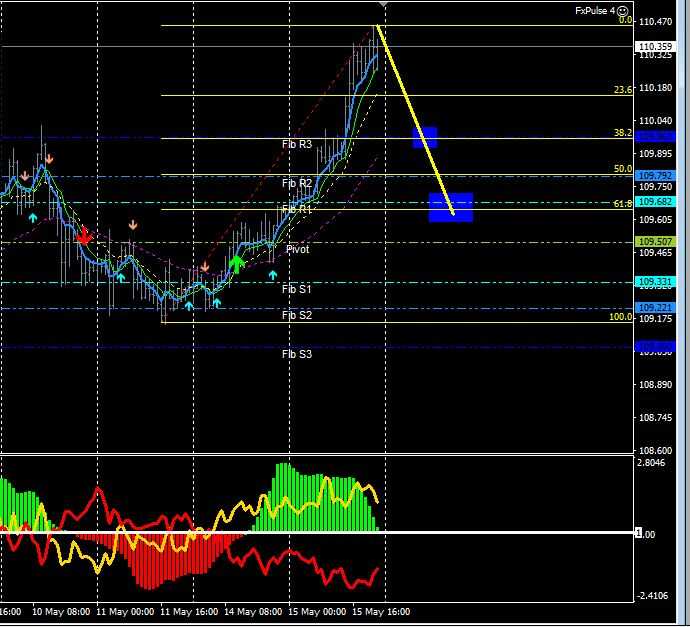Image resolution: width=690 pixels, height=627 pixels.
Task: Click the 23.6 Fibonacci retracement label
Action: pos(623,90)
